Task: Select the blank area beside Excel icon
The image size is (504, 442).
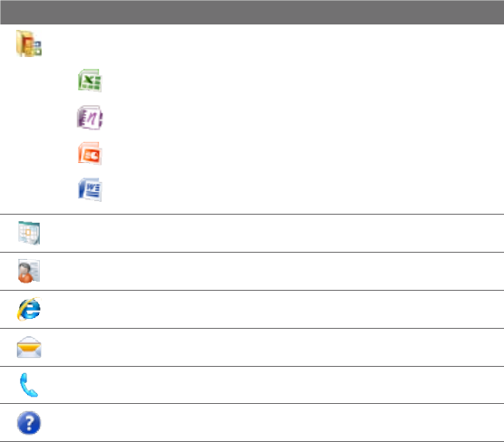Action: (304, 81)
